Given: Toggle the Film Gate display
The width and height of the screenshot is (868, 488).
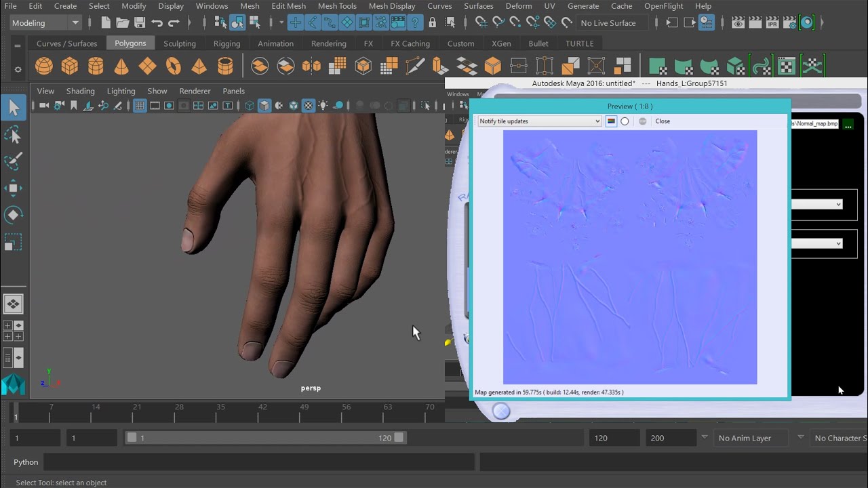Looking at the screenshot, I should (155, 105).
